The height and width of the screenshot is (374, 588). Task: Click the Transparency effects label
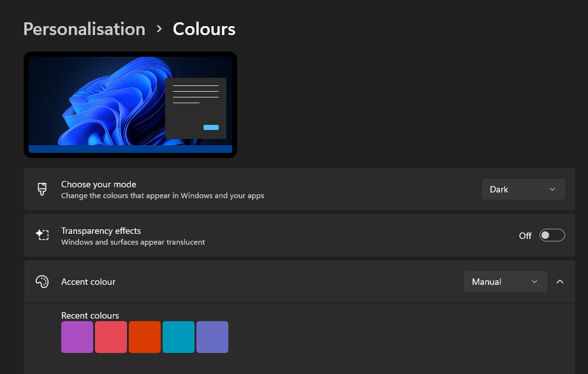tap(101, 231)
